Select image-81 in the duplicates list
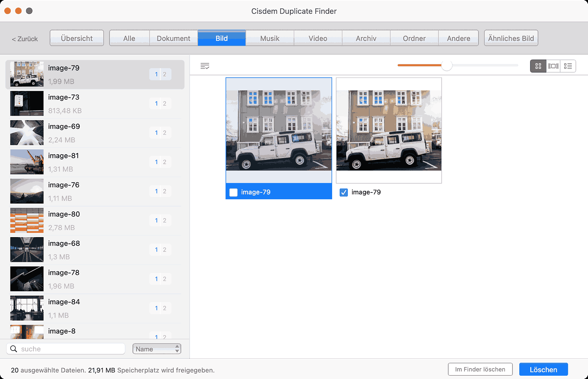Image resolution: width=588 pixels, height=379 pixels. pyautogui.click(x=95, y=162)
